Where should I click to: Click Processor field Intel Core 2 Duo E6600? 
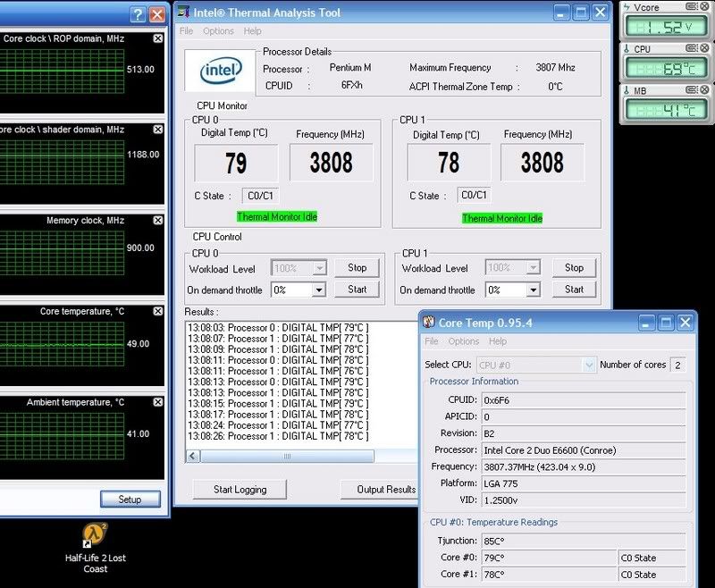pos(584,449)
